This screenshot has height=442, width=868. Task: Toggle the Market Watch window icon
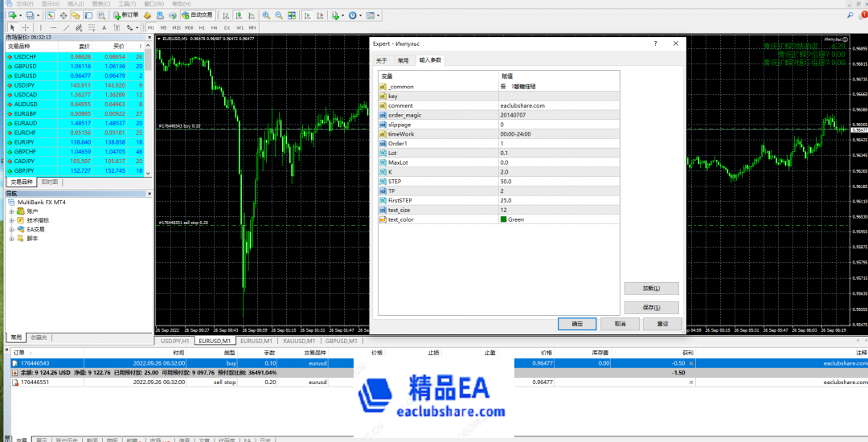coord(51,15)
